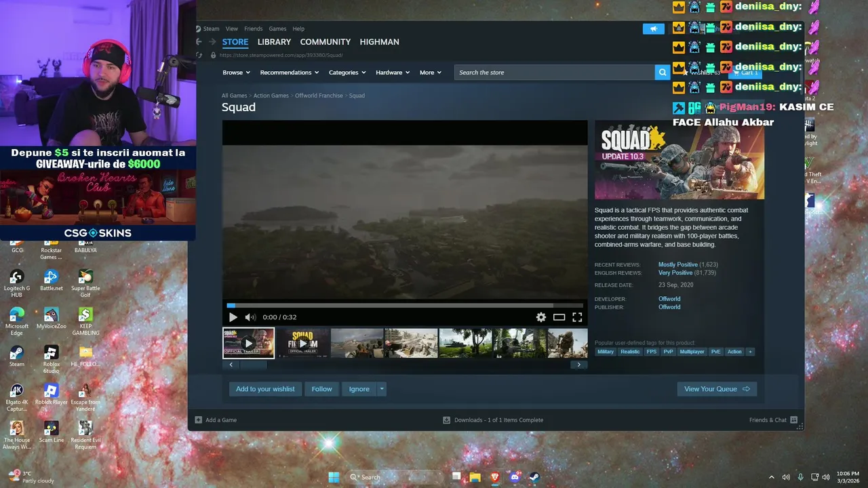
Task: Open Battle.net desktop shortcut
Action: coord(51,281)
